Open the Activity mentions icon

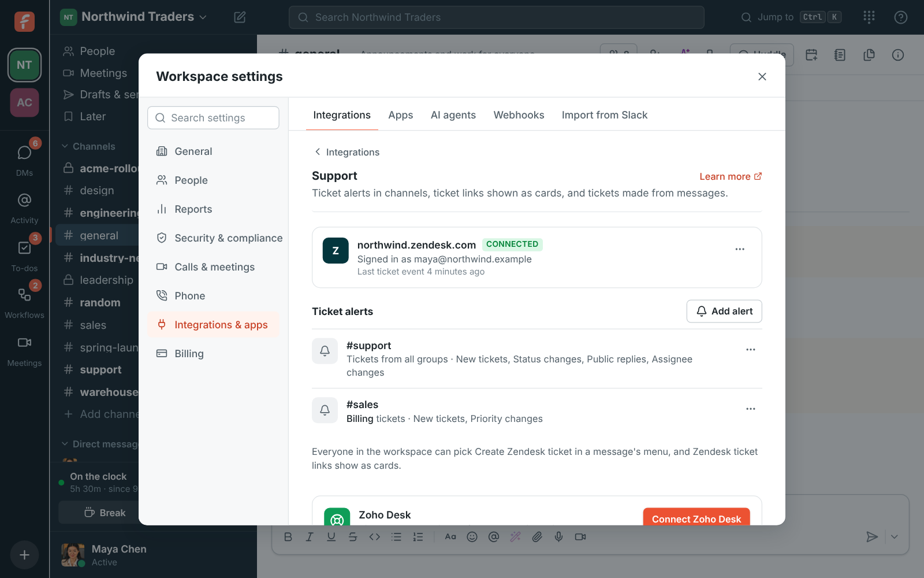point(24,201)
